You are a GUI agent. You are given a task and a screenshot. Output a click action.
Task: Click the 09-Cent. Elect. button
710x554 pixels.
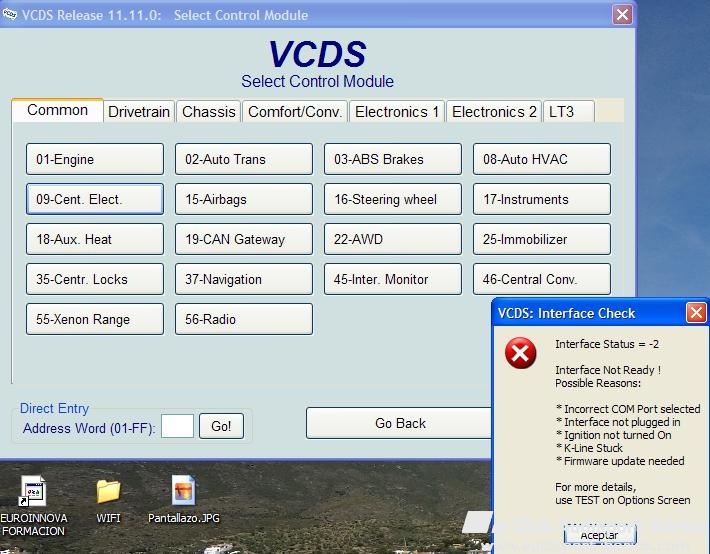[x=95, y=199]
